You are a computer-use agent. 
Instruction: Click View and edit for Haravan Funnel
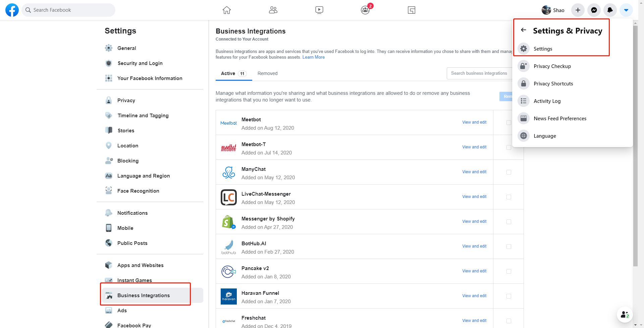(x=474, y=296)
